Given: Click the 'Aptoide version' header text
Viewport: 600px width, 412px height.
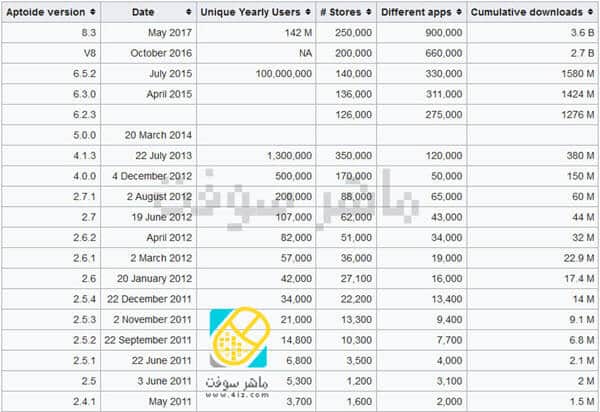Looking at the screenshot, I should pyautogui.click(x=46, y=12).
